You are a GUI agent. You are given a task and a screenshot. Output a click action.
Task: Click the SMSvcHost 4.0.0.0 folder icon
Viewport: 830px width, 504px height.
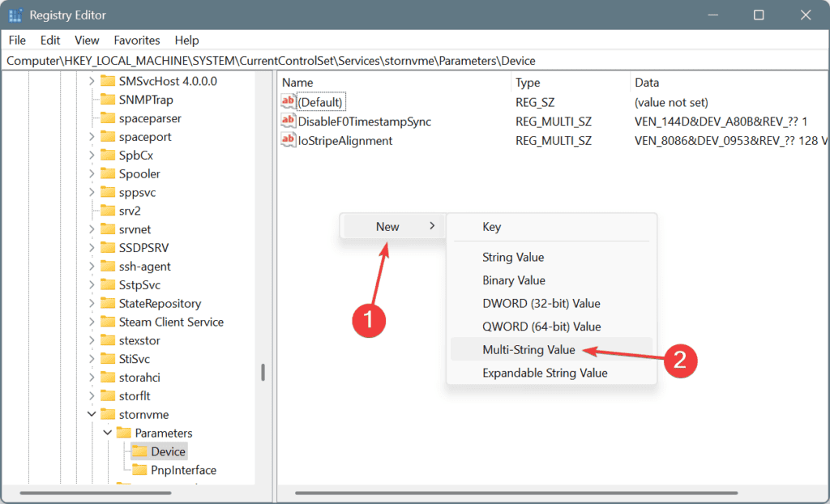tap(108, 81)
